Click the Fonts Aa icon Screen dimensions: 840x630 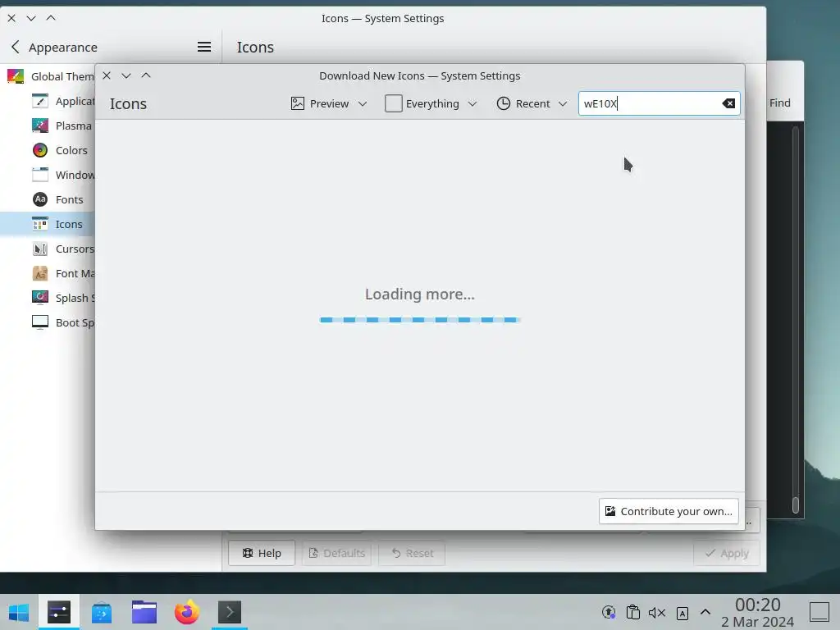[x=40, y=200]
